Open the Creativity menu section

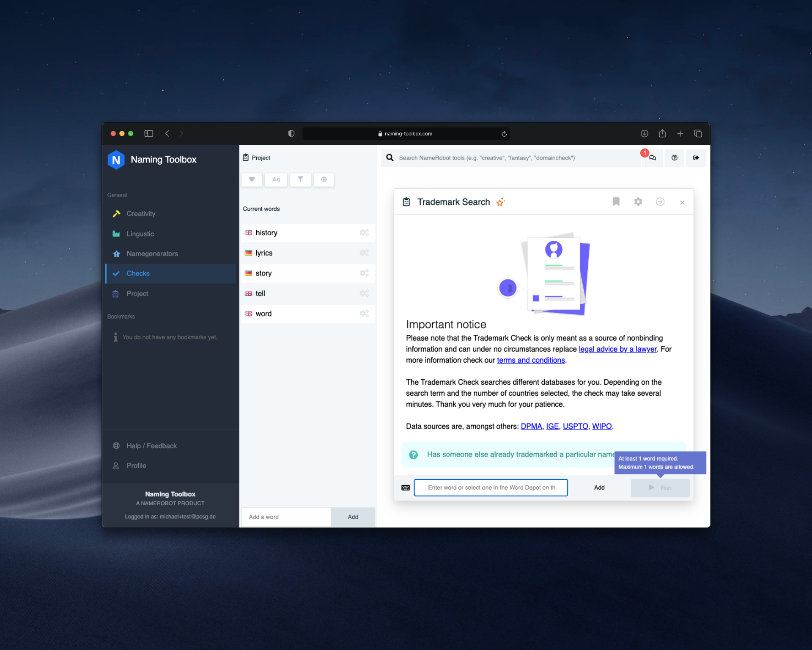141,214
